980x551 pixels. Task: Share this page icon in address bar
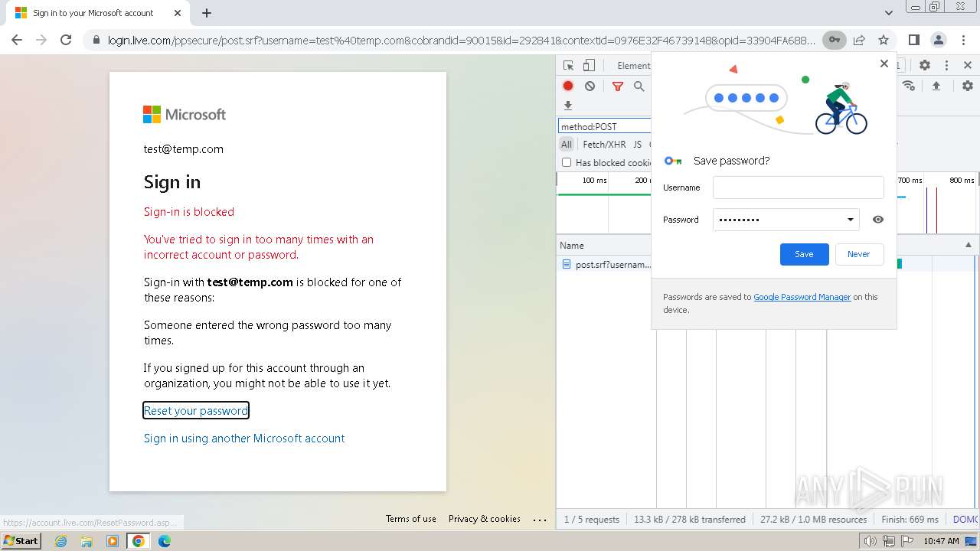pyautogui.click(x=859, y=40)
